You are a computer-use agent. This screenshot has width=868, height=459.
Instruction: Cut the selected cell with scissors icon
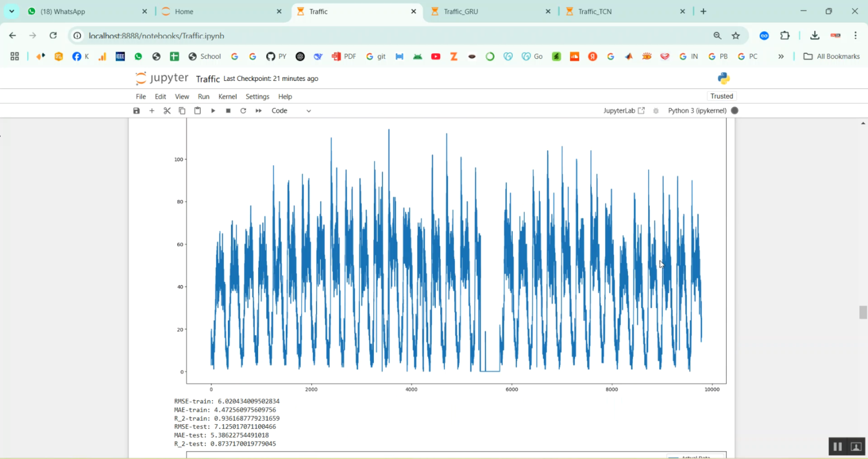[x=167, y=110]
